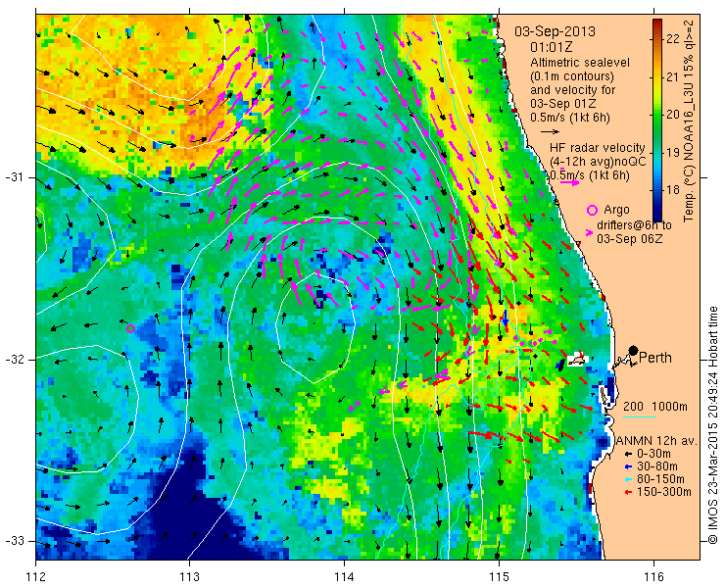Click the magenta HF radar velocity scale arrow
This screenshot has width=725, height=588.
click(x=569, y=182)
